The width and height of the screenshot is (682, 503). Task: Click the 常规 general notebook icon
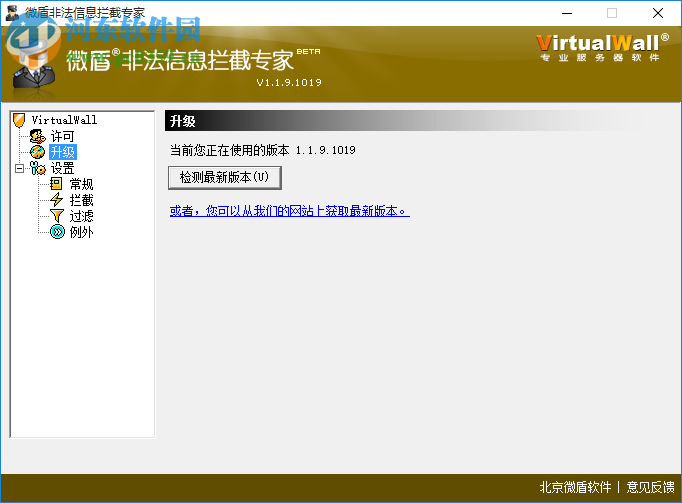pyautogui.click(x=57, y=184)
